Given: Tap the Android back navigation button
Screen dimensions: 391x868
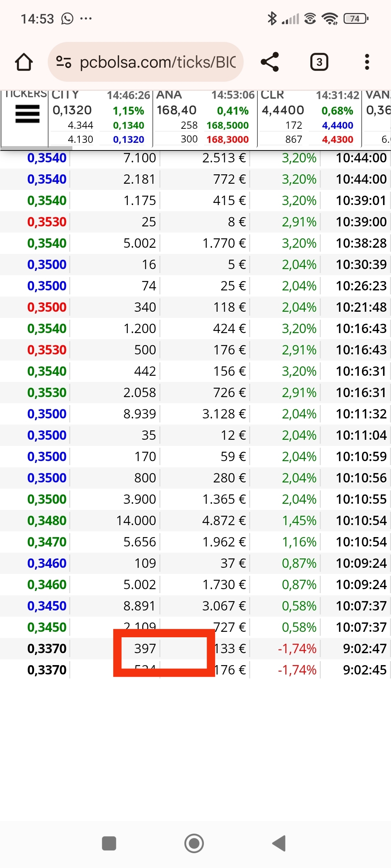Looking at the screenshot, I should tap(279, 843).
